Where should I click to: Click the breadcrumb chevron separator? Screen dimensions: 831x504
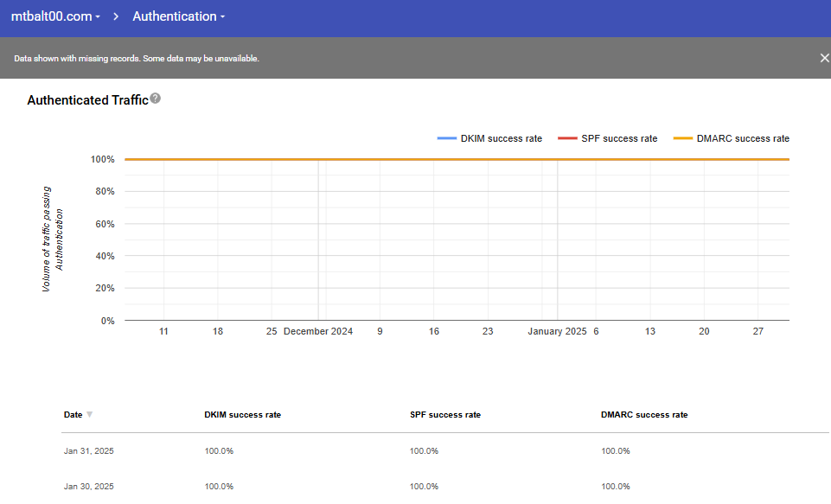(x=116, y=16)
